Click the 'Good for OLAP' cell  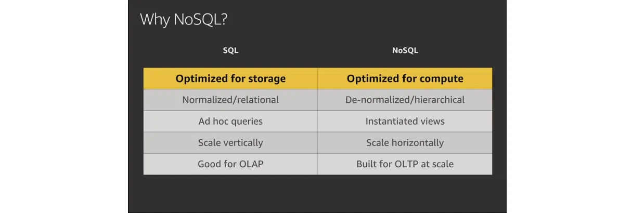point(230,164)
